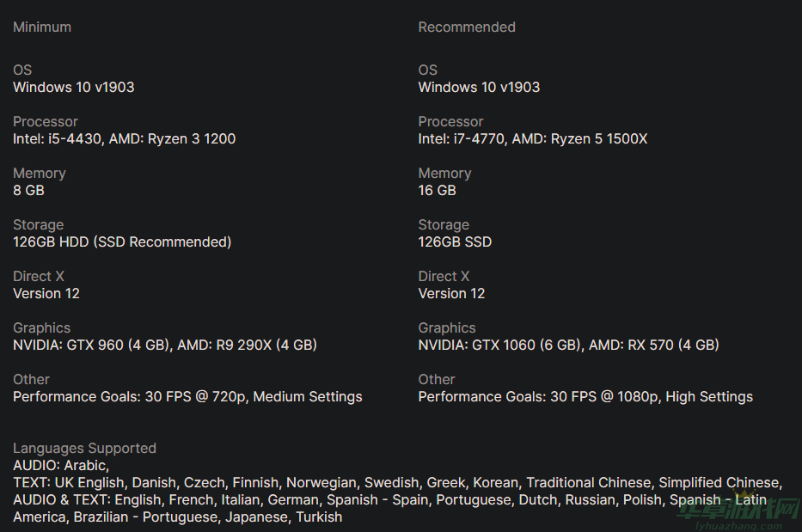Click the GTX 1060 graphics line

pos(568,345)
